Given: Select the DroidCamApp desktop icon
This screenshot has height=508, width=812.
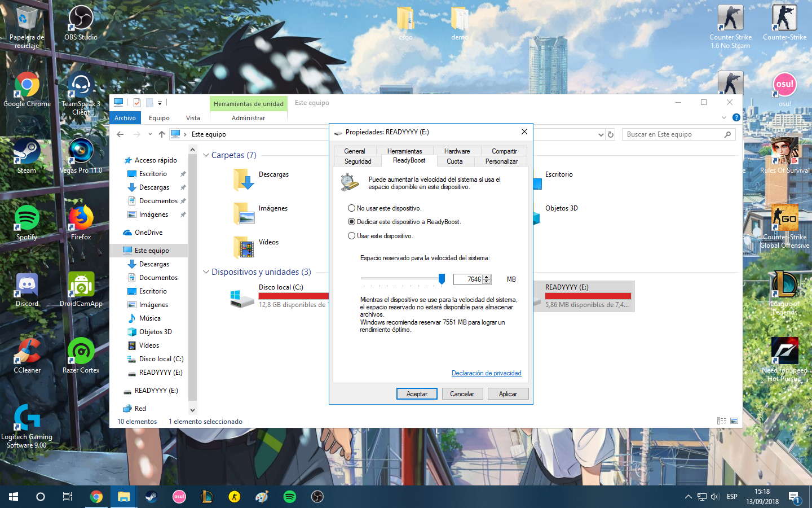Looking at the screenshot, I should tap(81, 289).
